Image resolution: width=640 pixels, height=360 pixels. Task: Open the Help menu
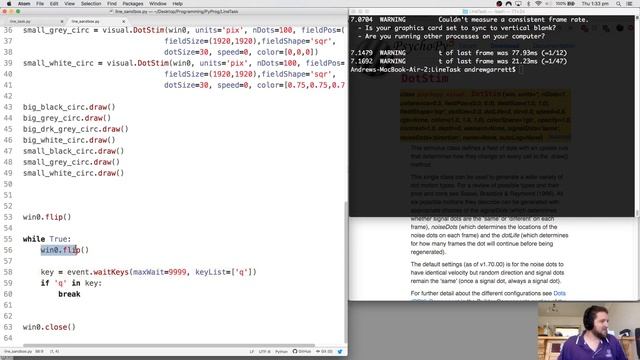click(178, 4)
